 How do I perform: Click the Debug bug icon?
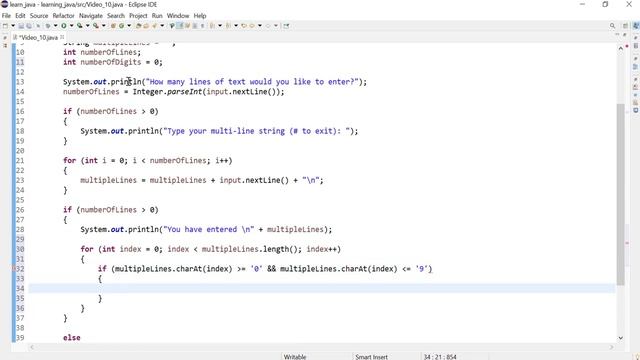[x=48, y=26]
